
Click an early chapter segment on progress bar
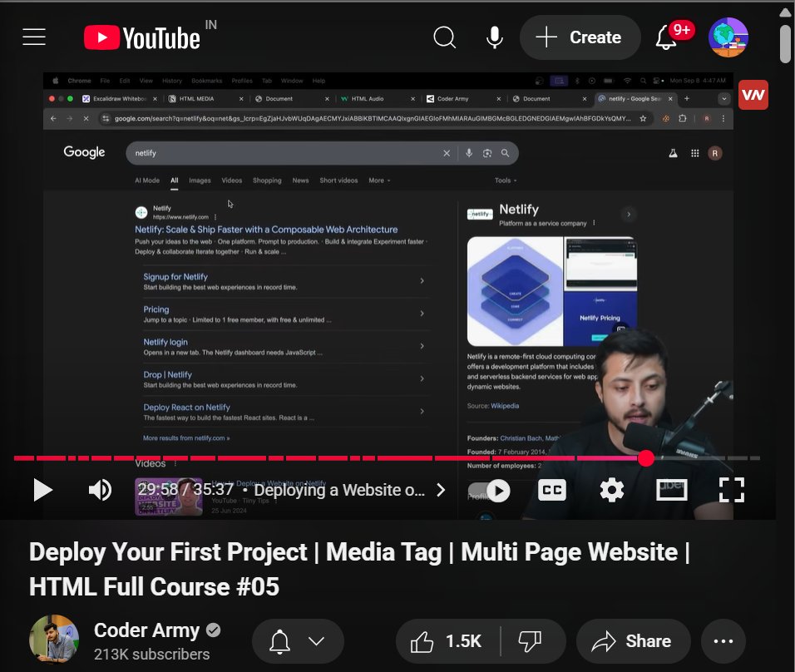[x=24, y=458]
